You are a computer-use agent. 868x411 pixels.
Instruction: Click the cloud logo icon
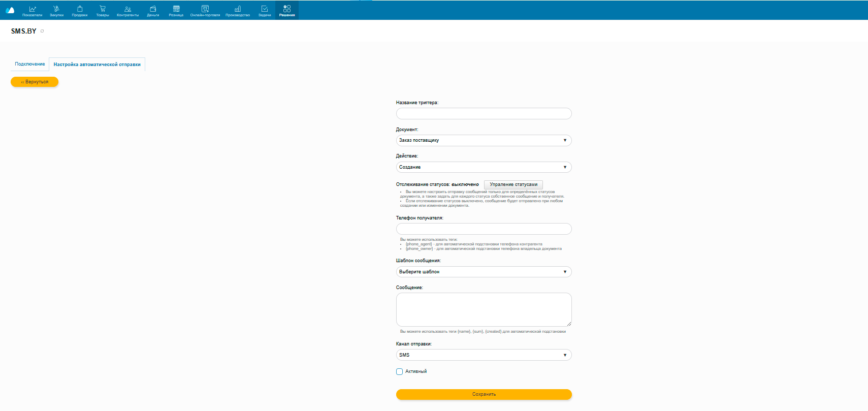click(10, 10)
